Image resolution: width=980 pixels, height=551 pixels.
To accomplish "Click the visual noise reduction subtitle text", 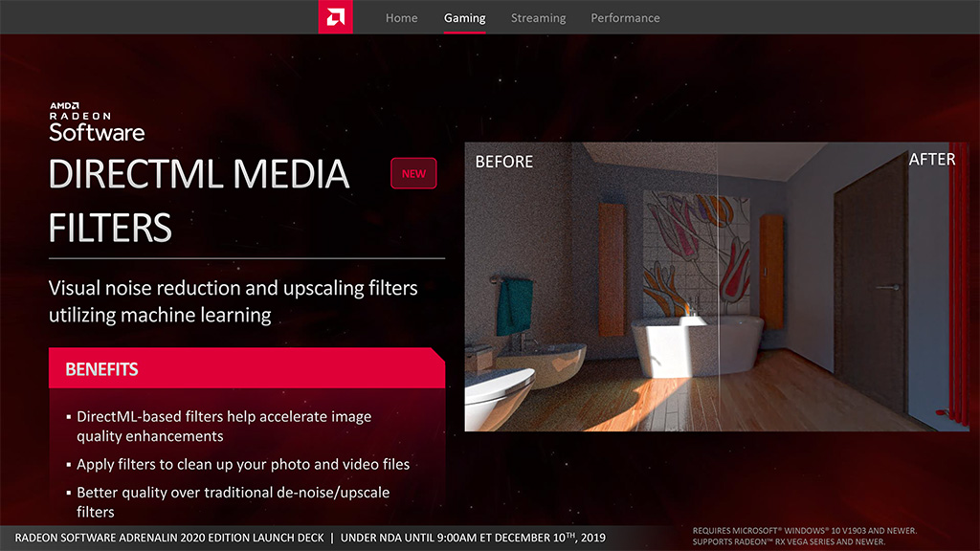I will tap(233, 300).
